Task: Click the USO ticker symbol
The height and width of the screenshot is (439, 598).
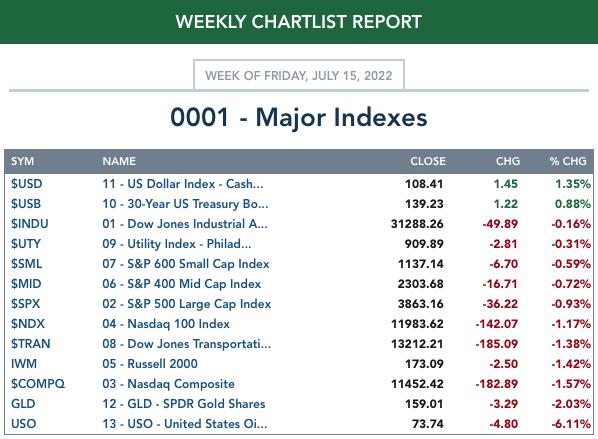Action: tap(23, 424)
